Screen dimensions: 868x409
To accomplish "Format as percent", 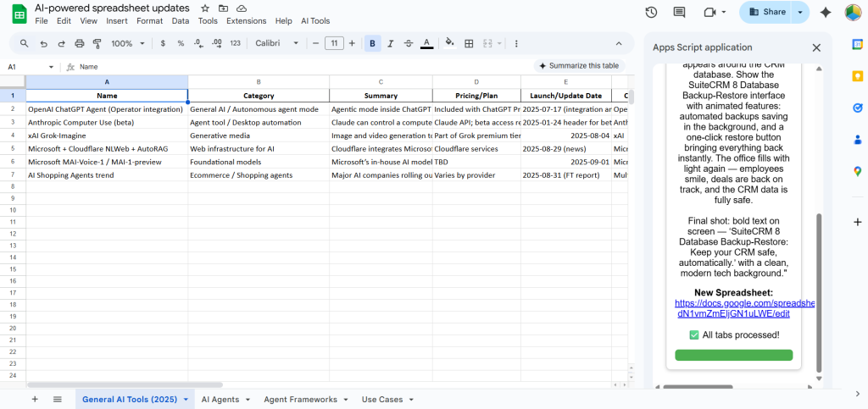I will click(x=181, y=43).
